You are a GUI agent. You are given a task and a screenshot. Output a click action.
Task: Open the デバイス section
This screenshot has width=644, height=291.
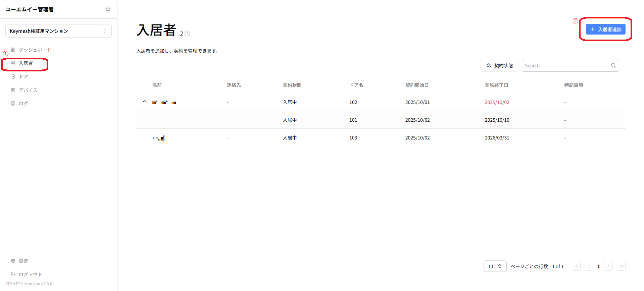(24, 90)
